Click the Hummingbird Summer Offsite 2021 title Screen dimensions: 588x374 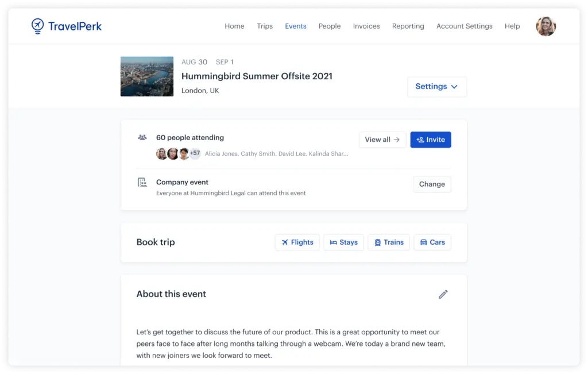257,76
